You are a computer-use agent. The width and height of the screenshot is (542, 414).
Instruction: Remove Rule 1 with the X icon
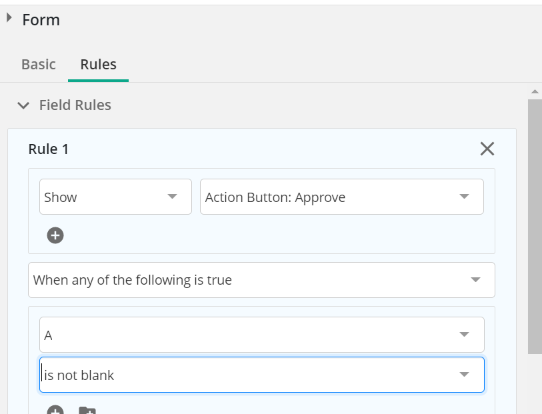[487, 149]
